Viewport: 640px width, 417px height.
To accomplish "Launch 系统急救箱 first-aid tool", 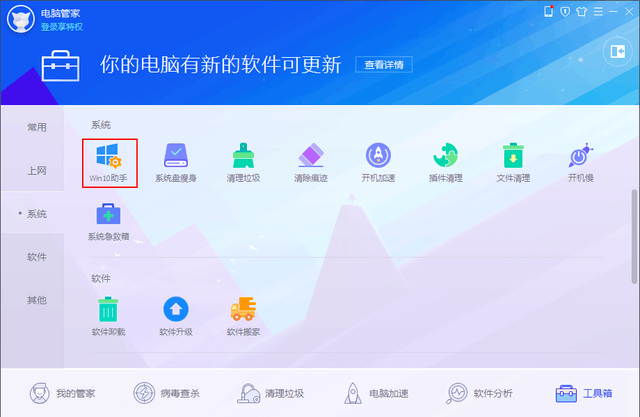I will click(x=109, y=222).
